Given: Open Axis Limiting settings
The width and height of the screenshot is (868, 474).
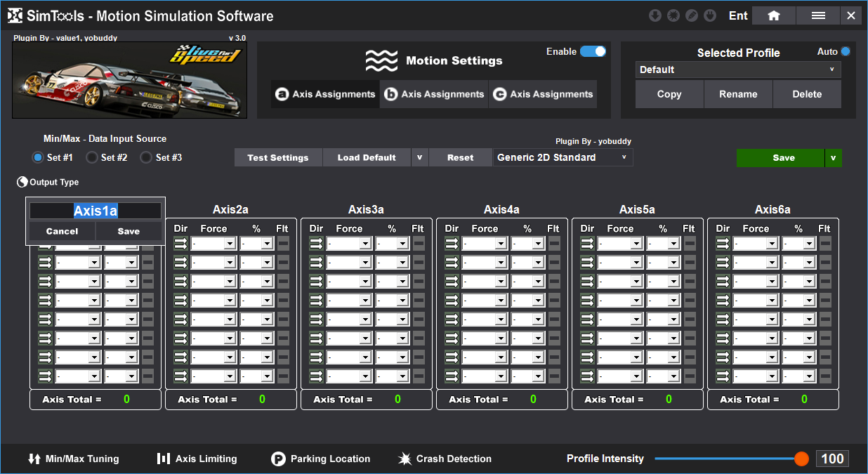Looking at the screenshot, I should click(x=197, y=459).
